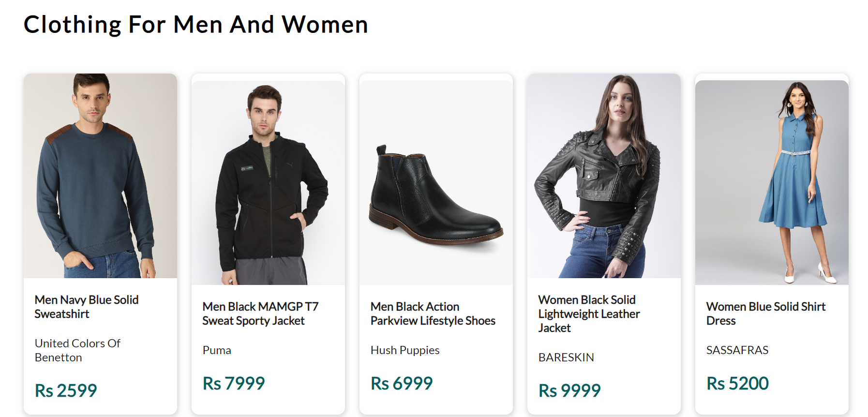
Task: Click the BARESKIN brand label
Action: [x=566, y=357]
